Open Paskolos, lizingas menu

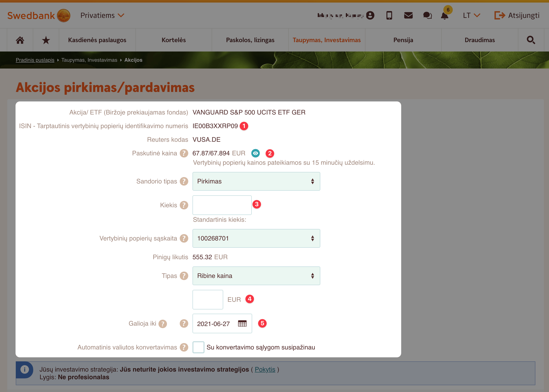pos(250,40)
